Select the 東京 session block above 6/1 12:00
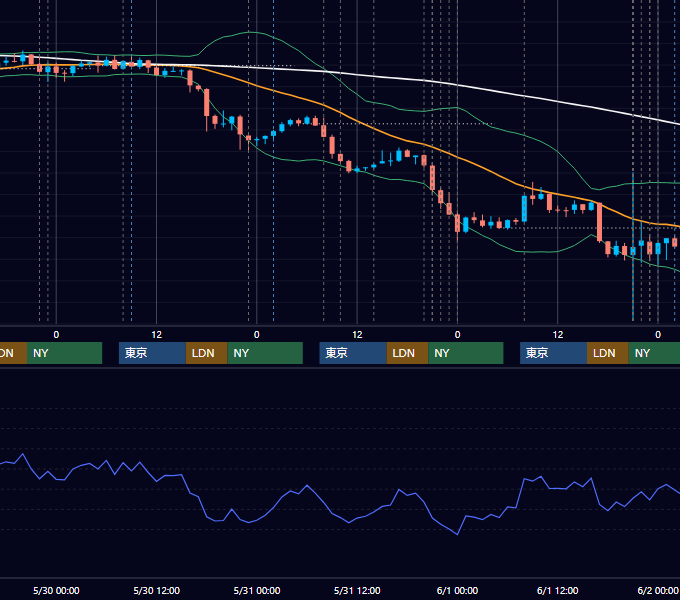Viewport: 680px width, 600px height. [x=553, y=353]
